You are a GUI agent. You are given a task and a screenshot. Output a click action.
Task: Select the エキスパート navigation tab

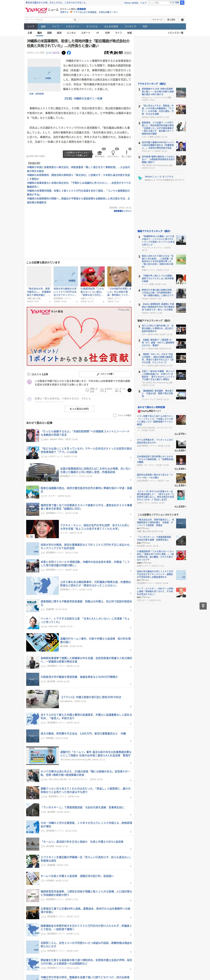(72, 27)
